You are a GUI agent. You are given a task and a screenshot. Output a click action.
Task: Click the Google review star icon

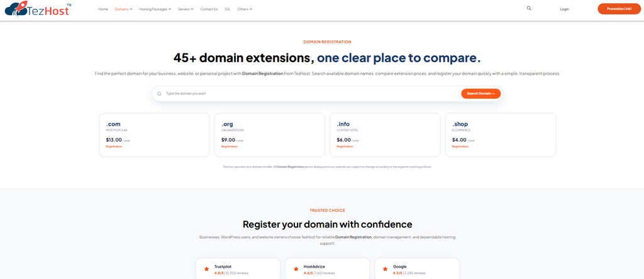tap(386, 269)
